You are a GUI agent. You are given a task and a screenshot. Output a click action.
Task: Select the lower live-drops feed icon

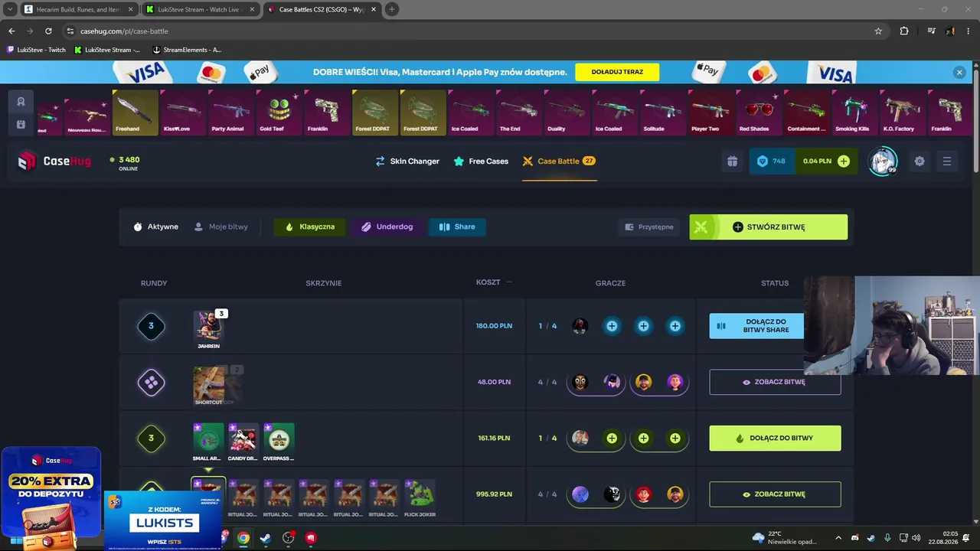click(x=21, y=125)
